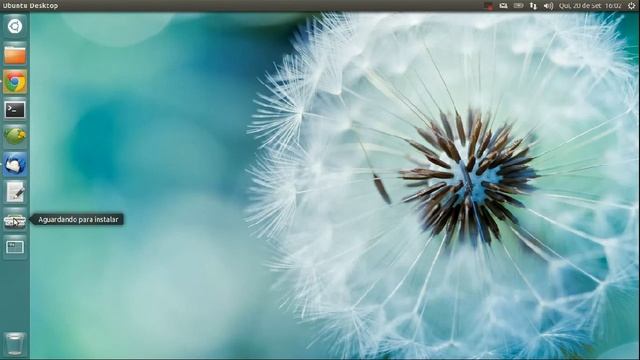This screenshot has width=640, height=360.
Task: Open the green bird application icon
Action: tap(15, 137)
